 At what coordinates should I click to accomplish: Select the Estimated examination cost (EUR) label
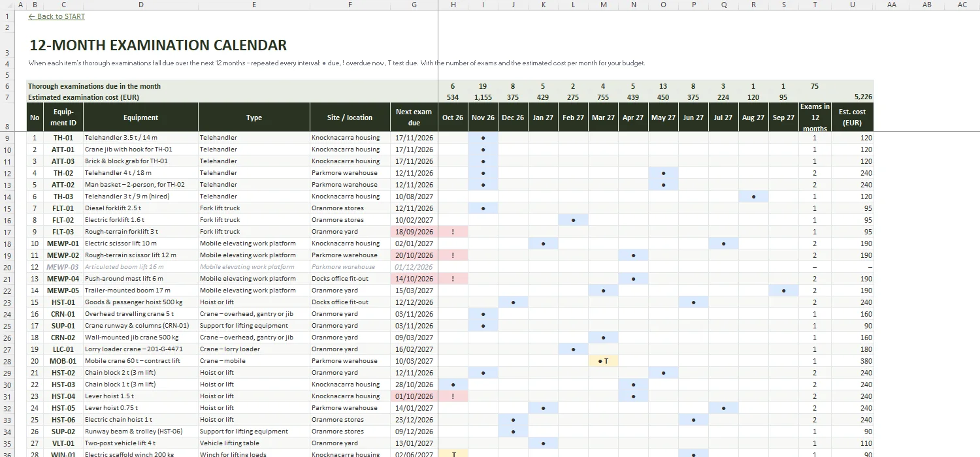pyautogui.click(x=84, y=97)
